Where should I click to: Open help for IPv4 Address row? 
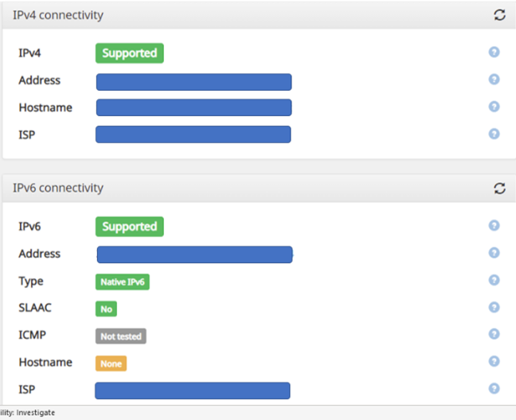(x=494, y=80)
